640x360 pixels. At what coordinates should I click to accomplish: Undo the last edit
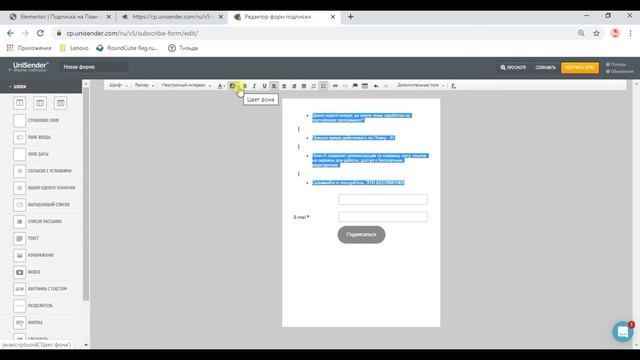pos(376,86)
